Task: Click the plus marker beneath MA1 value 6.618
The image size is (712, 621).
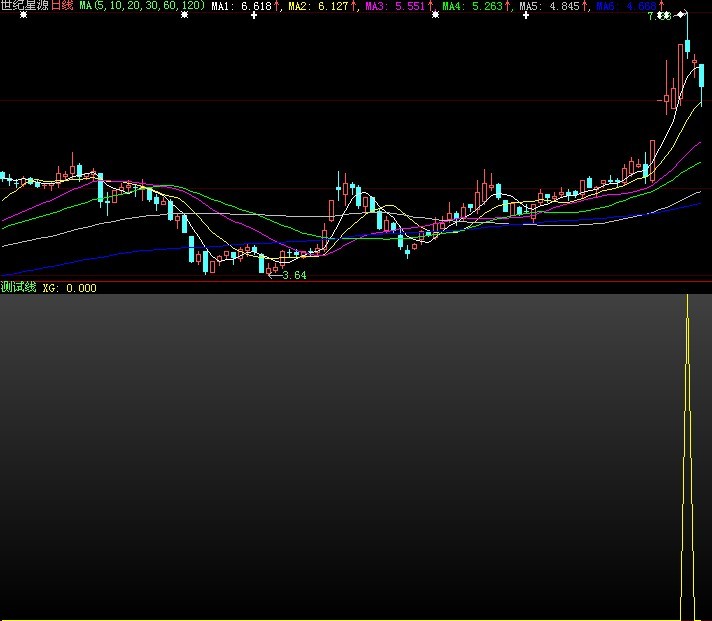Action: pos(254,15)
